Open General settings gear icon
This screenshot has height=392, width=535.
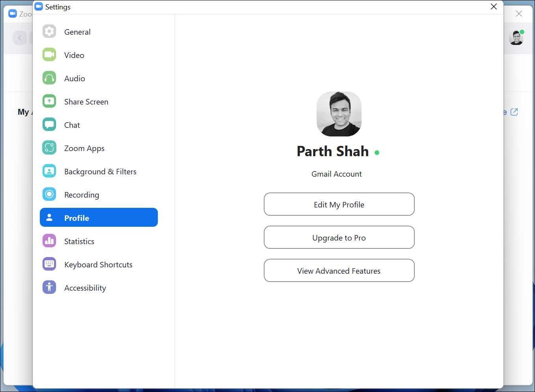(x=49, y=32)
